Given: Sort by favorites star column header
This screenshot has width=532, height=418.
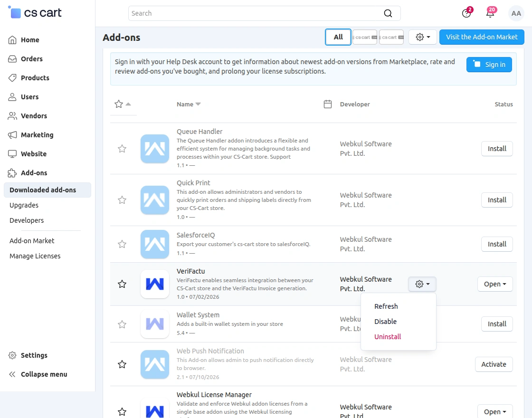Looking at the screenshot, I should pyautogui.click(x=123, y=104).
